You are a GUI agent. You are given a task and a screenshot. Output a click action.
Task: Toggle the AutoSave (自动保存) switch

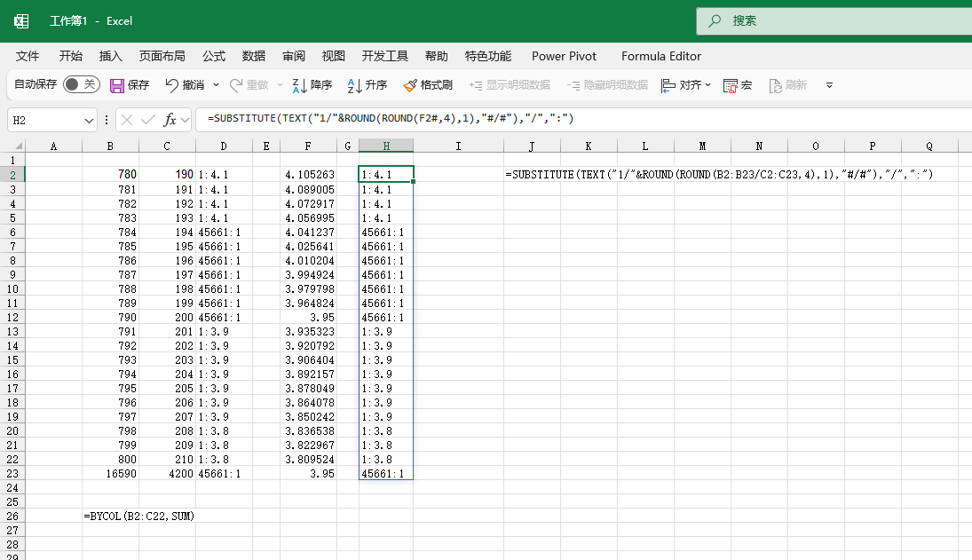(81, 84)
